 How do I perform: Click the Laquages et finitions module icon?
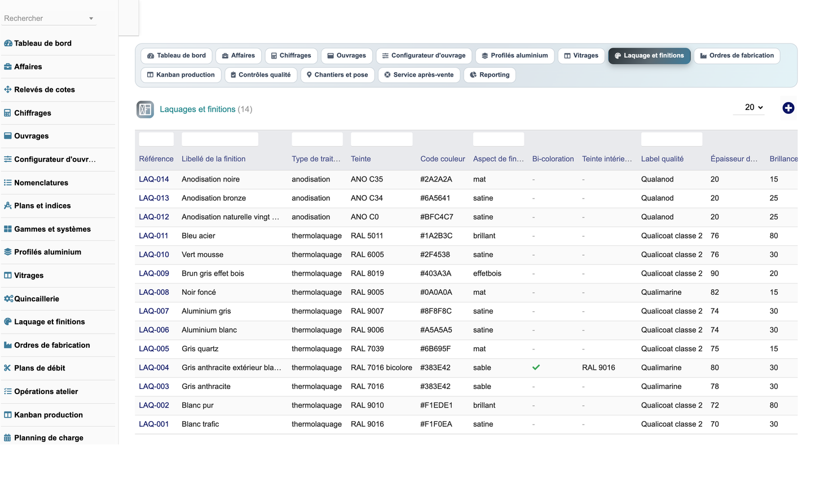click(145, 109)
